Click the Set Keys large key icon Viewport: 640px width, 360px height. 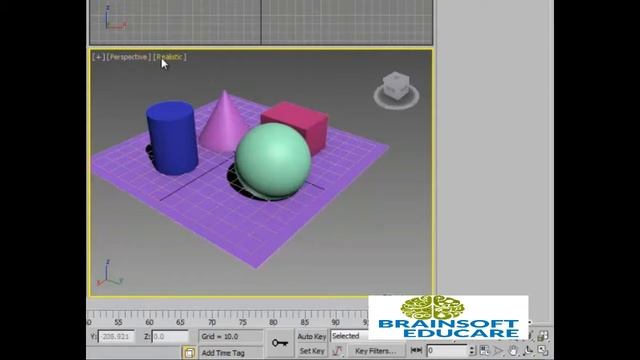point(280,343)
